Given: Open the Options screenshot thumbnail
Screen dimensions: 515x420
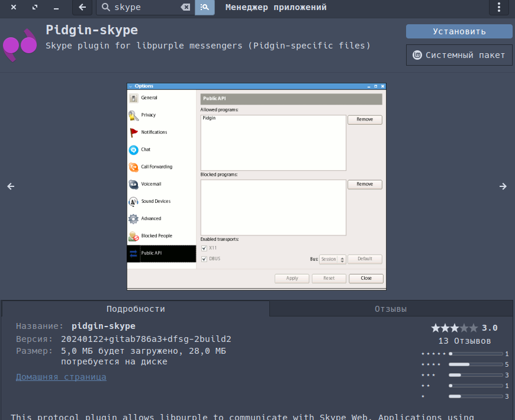Looking at the screenshot, I should click(x=256, y=187).
